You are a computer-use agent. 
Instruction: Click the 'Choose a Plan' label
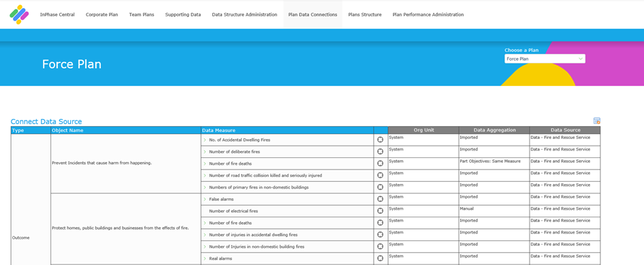tap(521, 50)
